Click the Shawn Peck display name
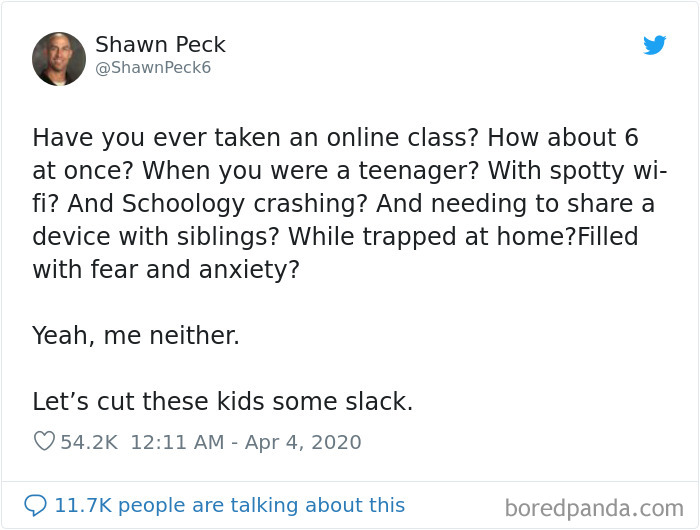This screenshot has height=530, width=700. point(160,45)
